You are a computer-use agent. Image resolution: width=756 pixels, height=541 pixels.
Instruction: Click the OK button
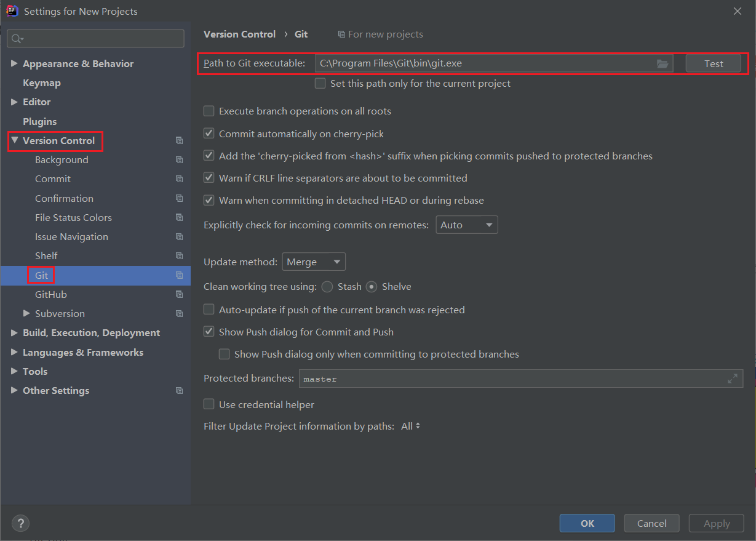(x=587, y=523)
